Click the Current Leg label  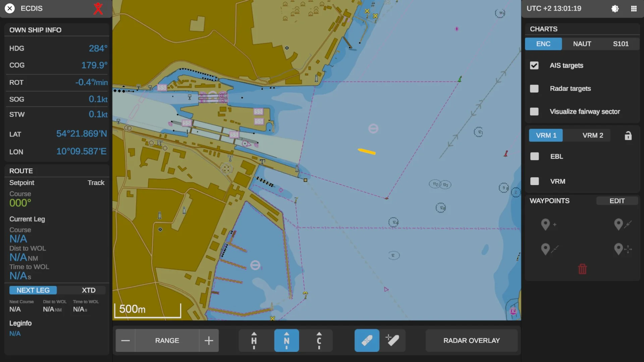(x=27, y=219)
